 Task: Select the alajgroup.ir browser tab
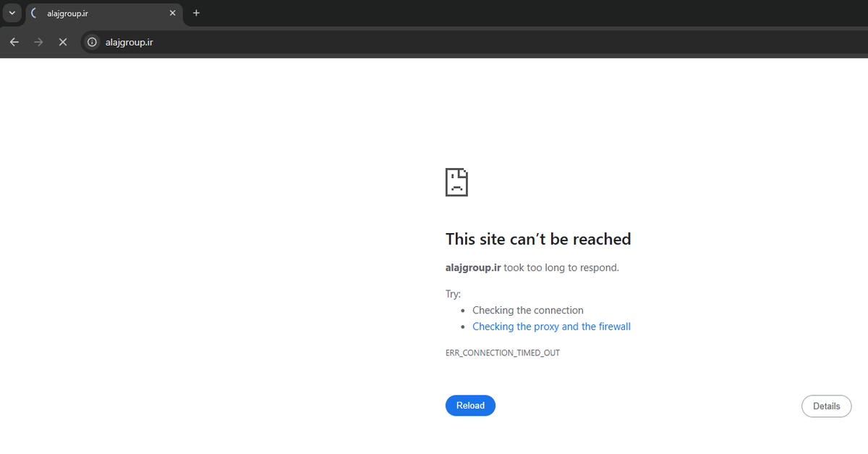click(x=103, y=13)
